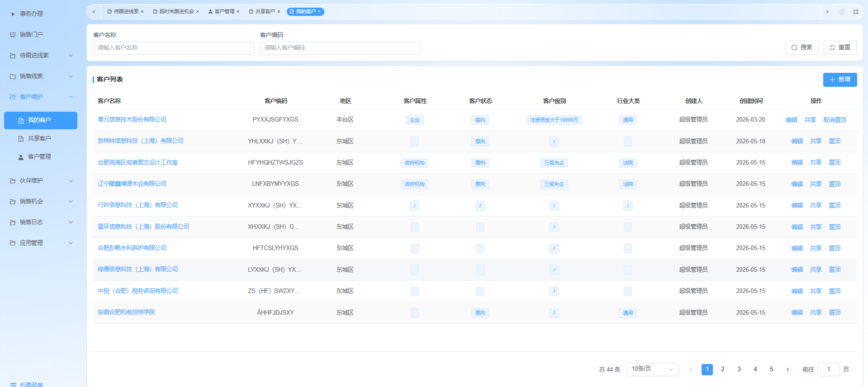
Task: Click the 搜索 search button
Action: click(802, 47)
